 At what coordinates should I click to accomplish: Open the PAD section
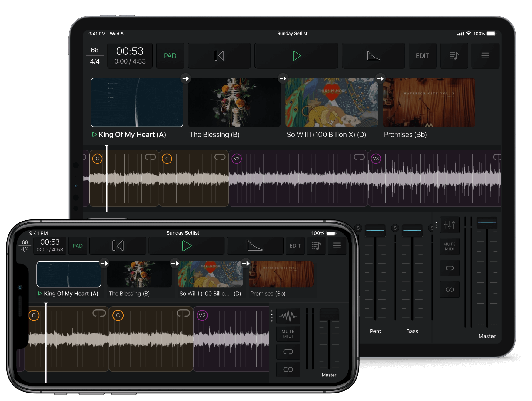(x=170, y=55)
